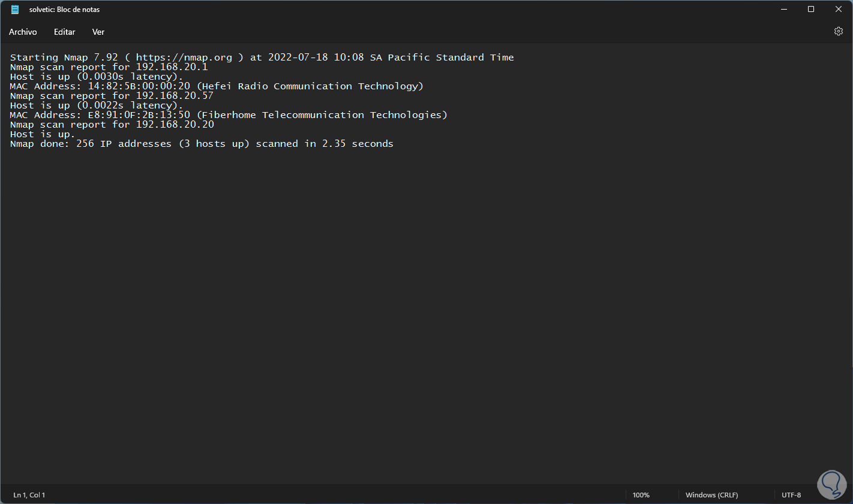Minimize the Bloc de notas window
This screenshot has width=853, height=504.
coord(784,9)
